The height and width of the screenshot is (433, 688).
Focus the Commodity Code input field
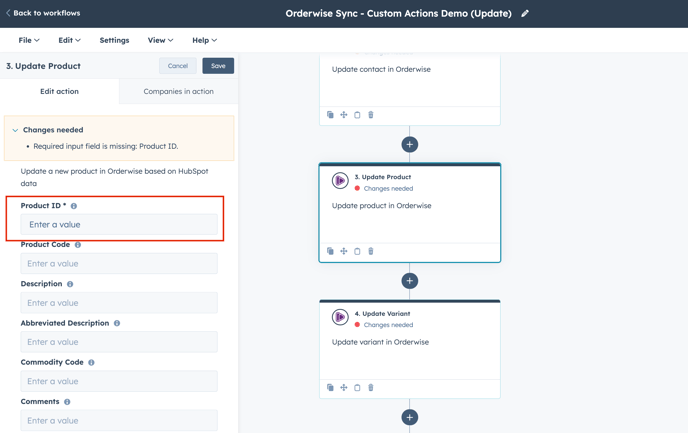(119, 381)
